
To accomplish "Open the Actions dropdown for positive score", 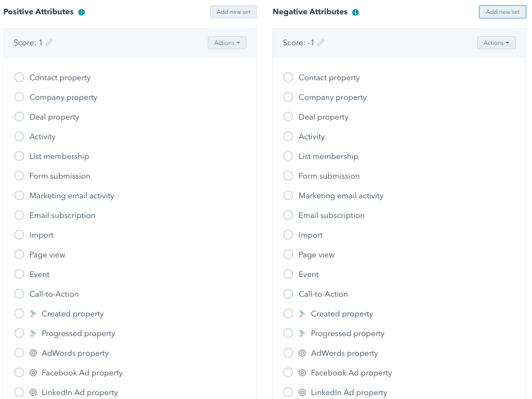I will coord(227,43).
